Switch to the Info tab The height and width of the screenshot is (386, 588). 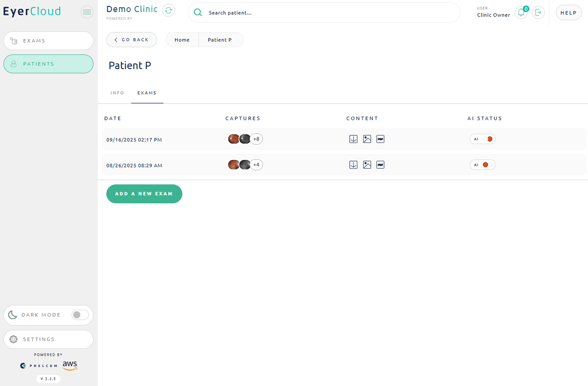pos(117,93)
